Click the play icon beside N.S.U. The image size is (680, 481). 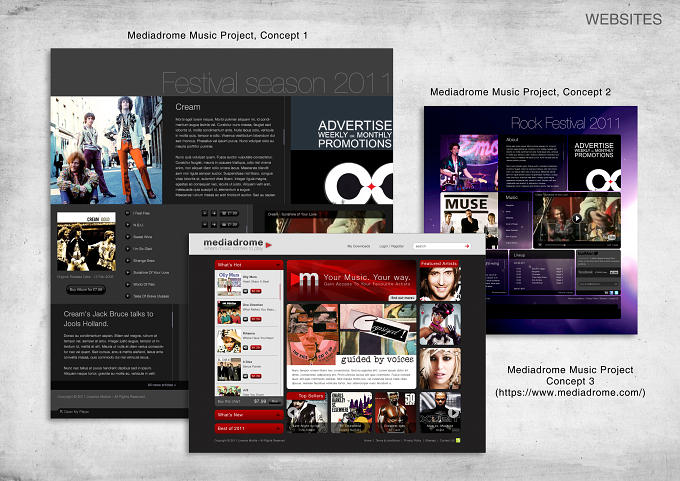pos(128,225)
